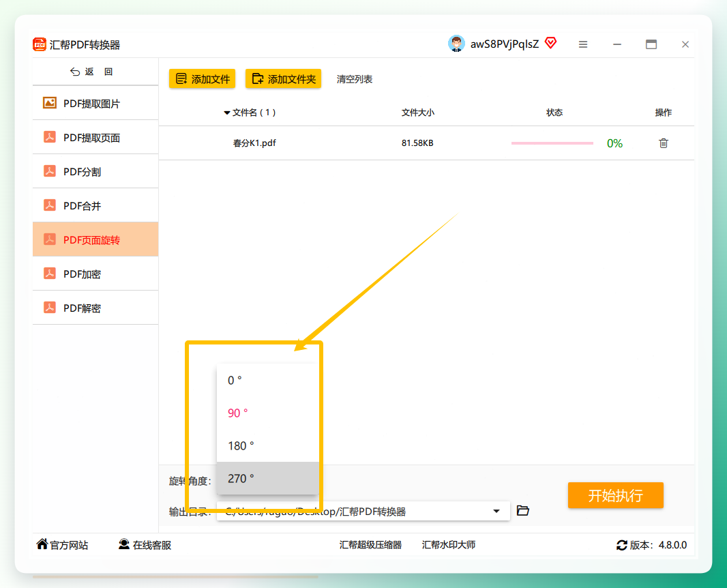Expand the output directory dropdown arrow
Screen dimensions: 727x588
(496, 511)
